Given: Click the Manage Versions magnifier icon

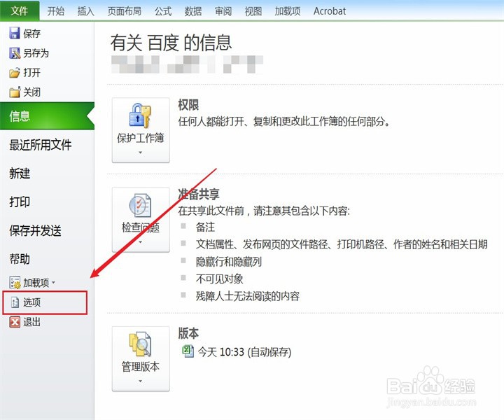Looking at the screenshot, I should (140, 344).
